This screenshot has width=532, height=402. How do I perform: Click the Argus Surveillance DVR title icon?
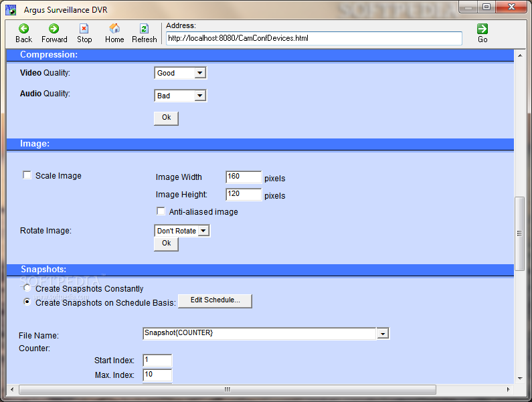tap(11, 10)
